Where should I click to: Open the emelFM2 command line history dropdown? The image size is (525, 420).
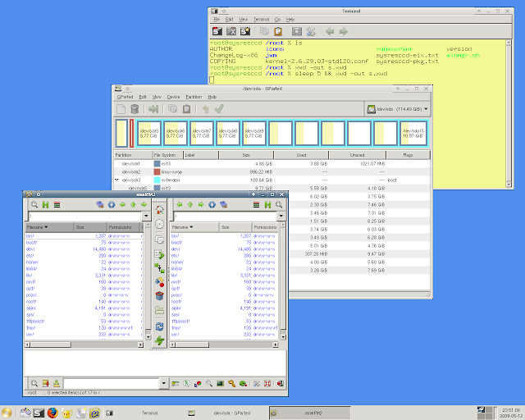click(x=164, y=383)
